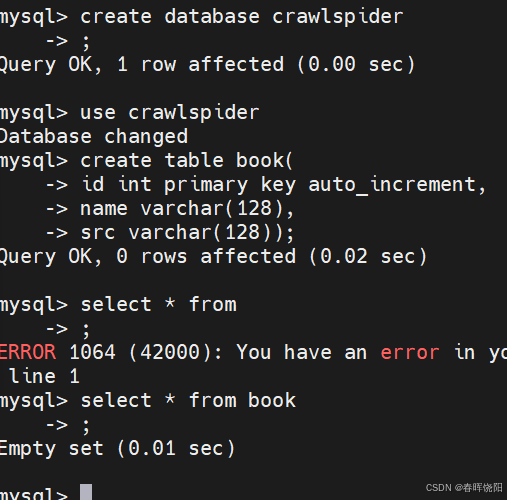This screenshot has width=507, height=500.
Task: Click 'create table book(' command line
Action: (186, 161)
